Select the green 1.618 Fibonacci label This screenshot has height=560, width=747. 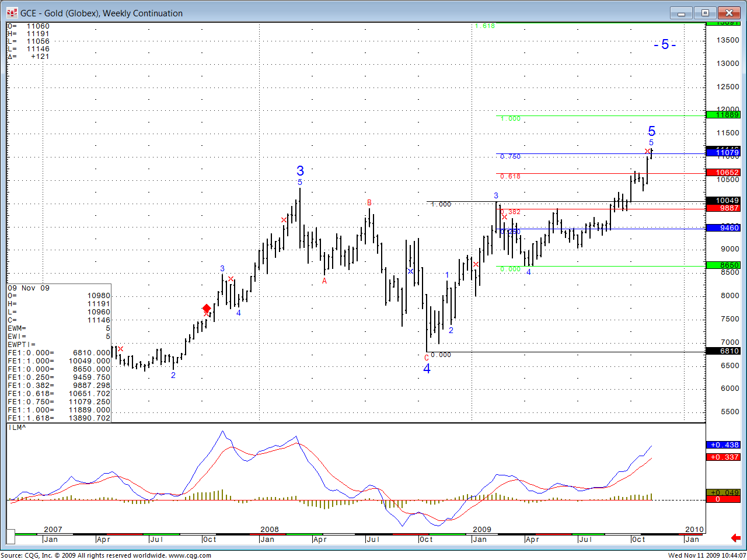pyautogui.click(x=484, y=26)
